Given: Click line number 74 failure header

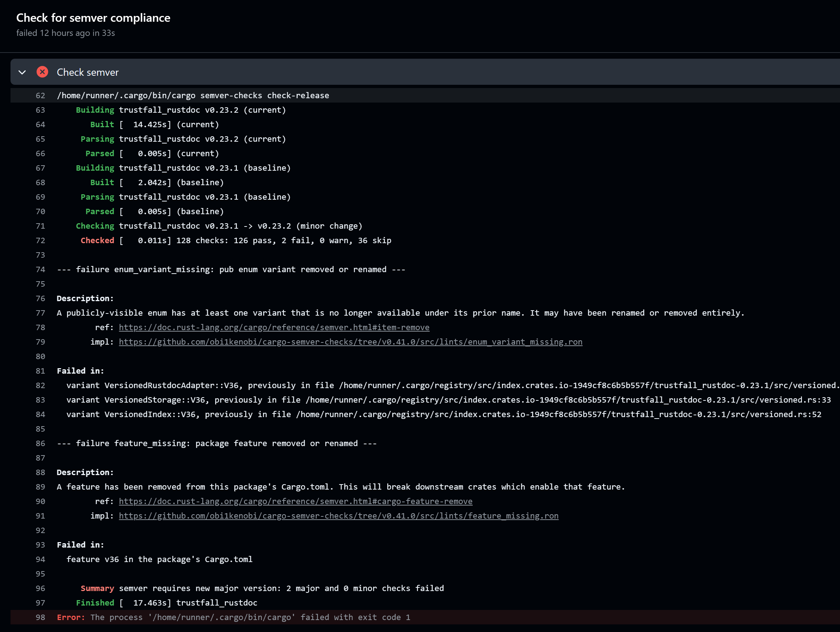Looking at the screenshot, I should [40, 270].
